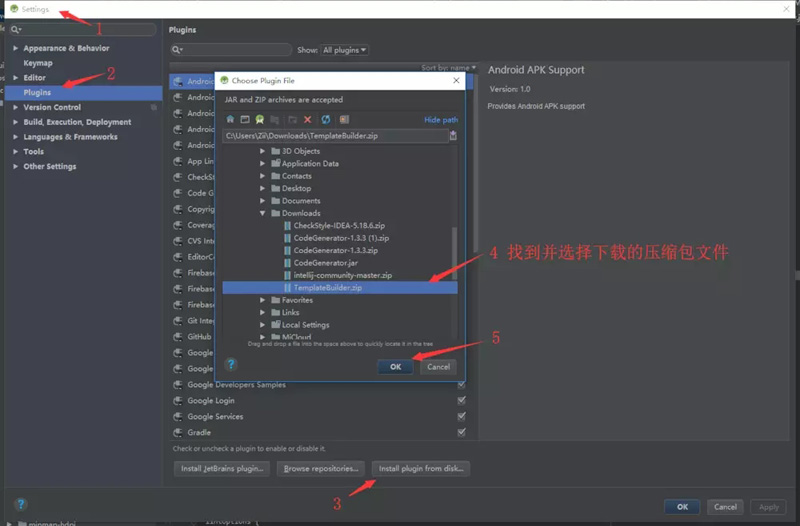Select CodeGenerator-1.3.3.zip file
Image resolution: width=800 pixels, height=526 pixels.
pyautogui.click(x=336, y=251)
